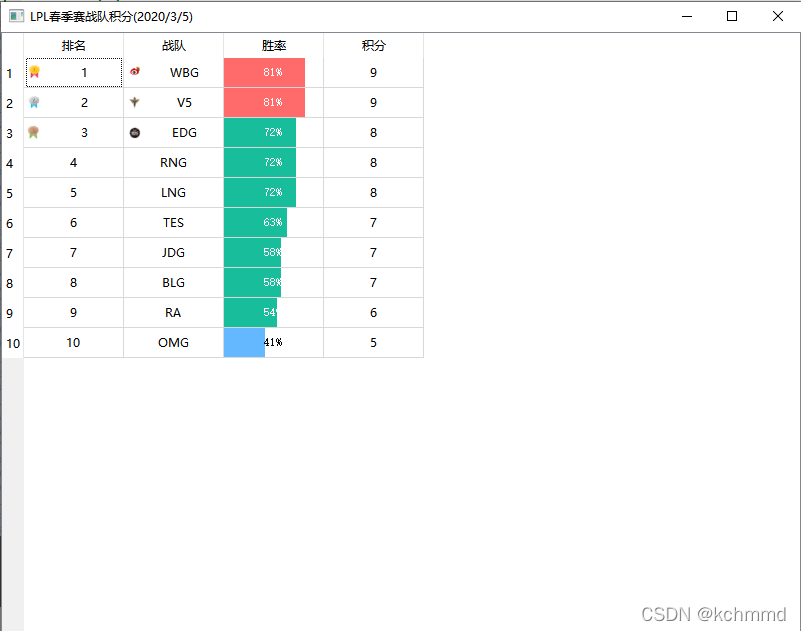Click LNG's green 72% win rate bar
This screenshot has width=801, height=631.
(260, 193)
